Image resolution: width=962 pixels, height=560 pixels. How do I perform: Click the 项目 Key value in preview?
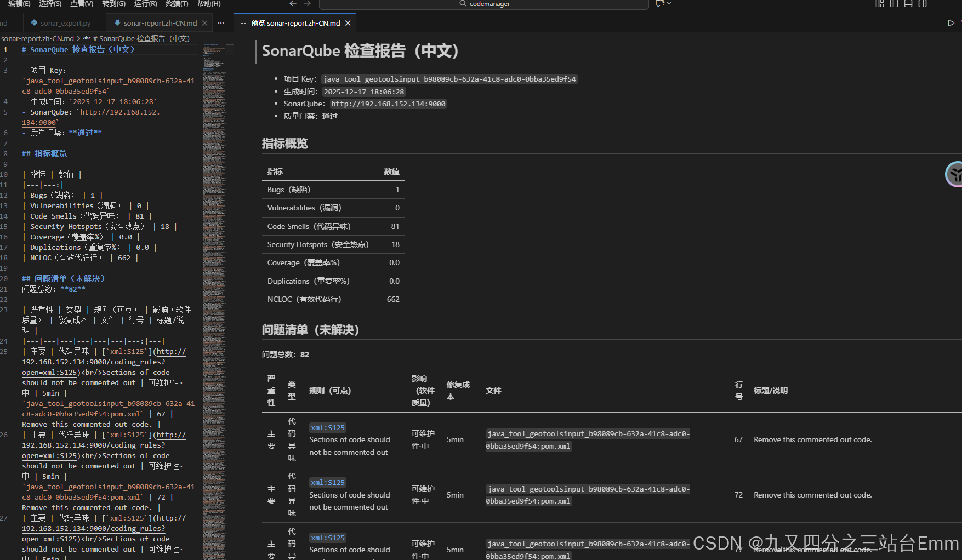[x=449, y=79]
